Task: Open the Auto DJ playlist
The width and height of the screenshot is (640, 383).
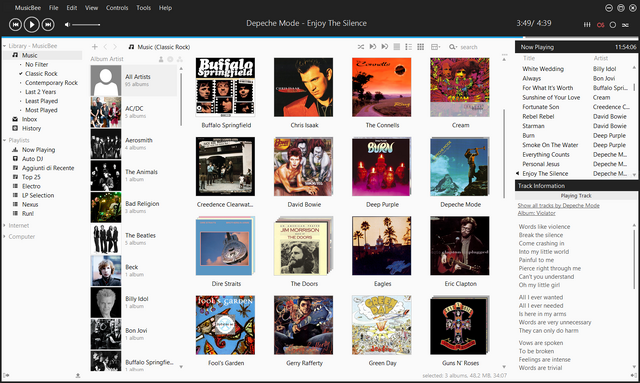Action: (32, 159)
